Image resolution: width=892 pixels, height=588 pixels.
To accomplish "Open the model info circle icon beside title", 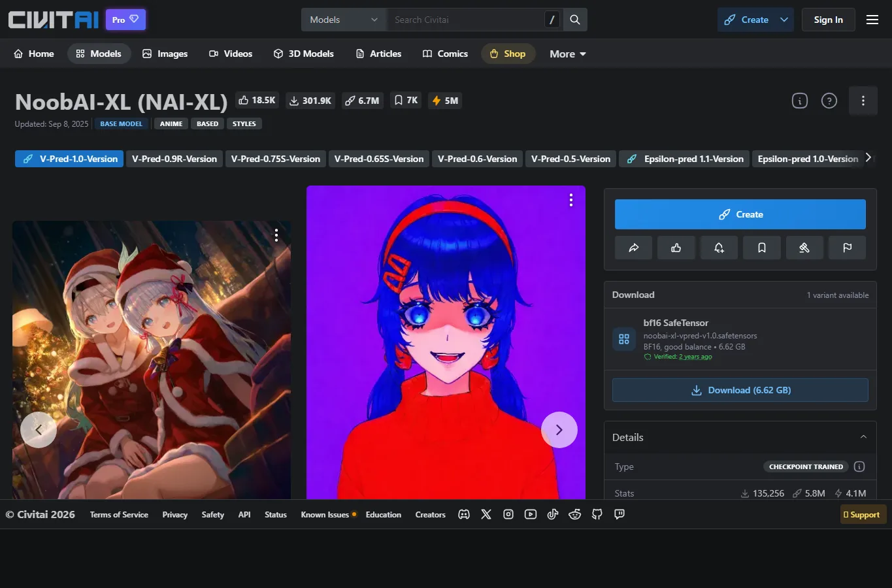I will point(800,101).
